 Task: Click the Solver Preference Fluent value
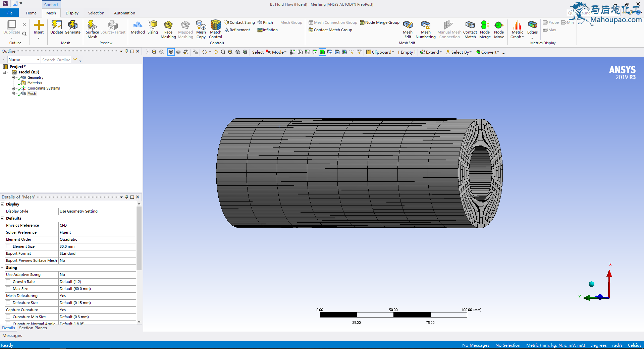click(x=97, y=232)
